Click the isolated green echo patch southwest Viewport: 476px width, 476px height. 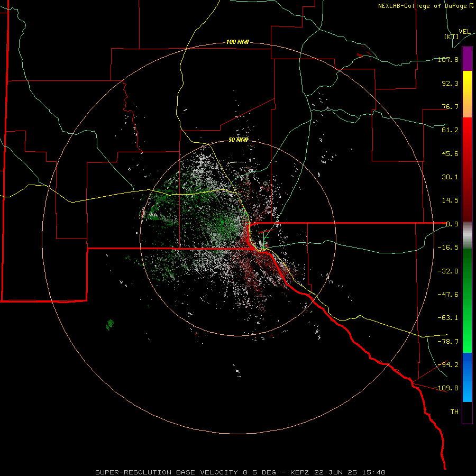click(x=109, y=325)
